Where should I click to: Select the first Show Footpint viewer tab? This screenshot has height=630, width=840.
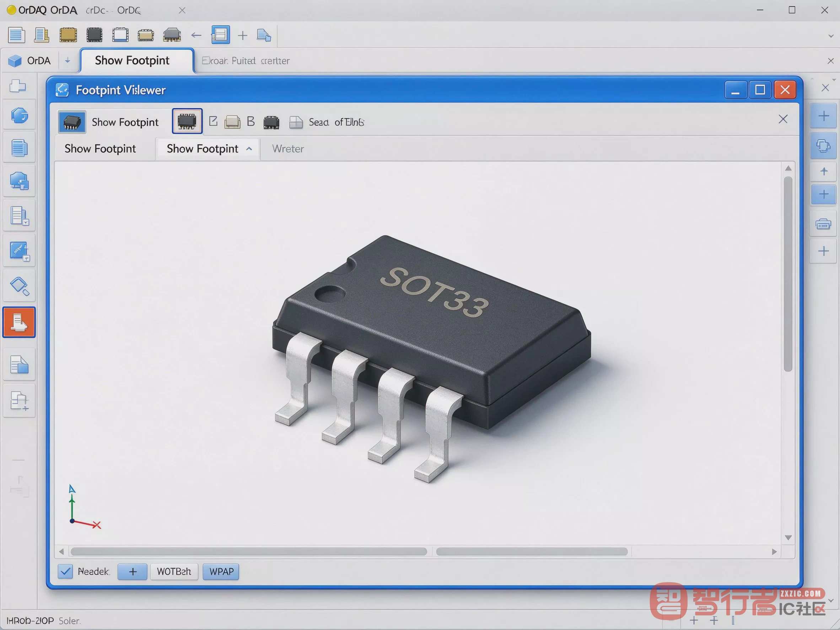[100, 149]
